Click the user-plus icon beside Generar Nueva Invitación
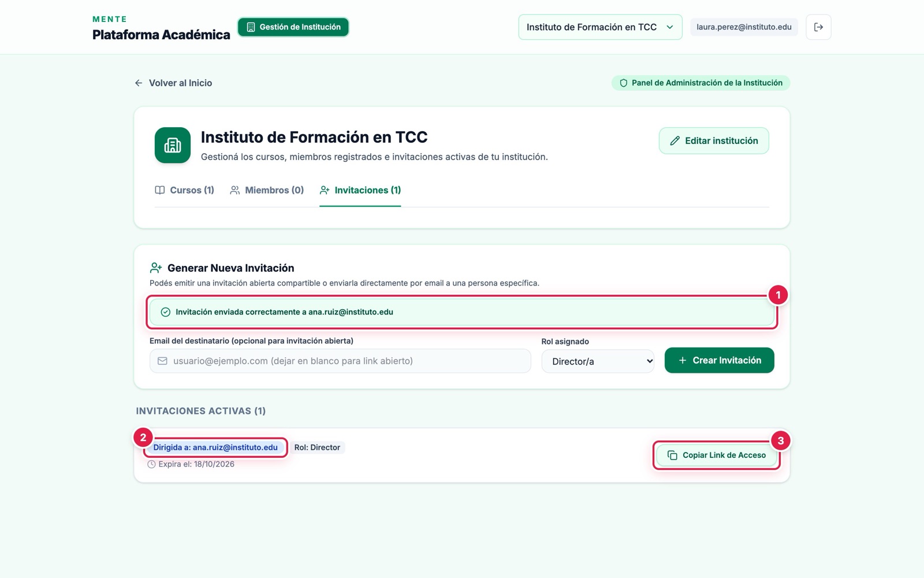This screenshot has width=924, height=578. (x=156, y=268)
